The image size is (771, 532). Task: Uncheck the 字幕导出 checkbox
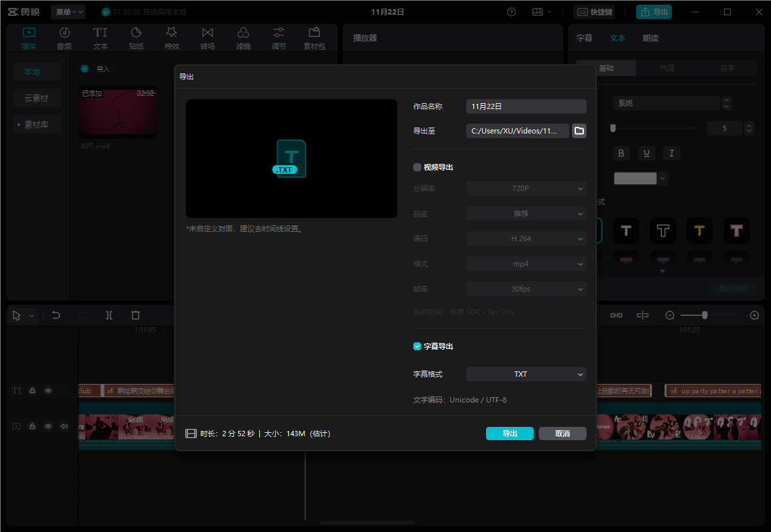tap(417, 346)
